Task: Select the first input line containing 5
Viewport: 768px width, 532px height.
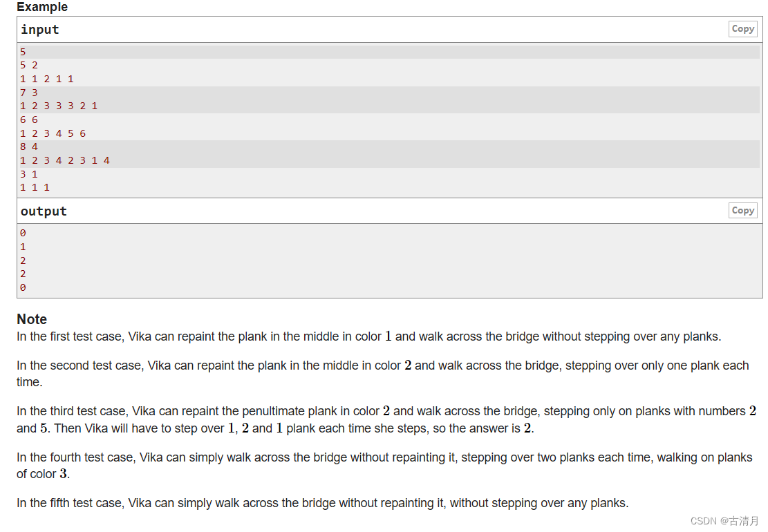Action: [23, 51]
